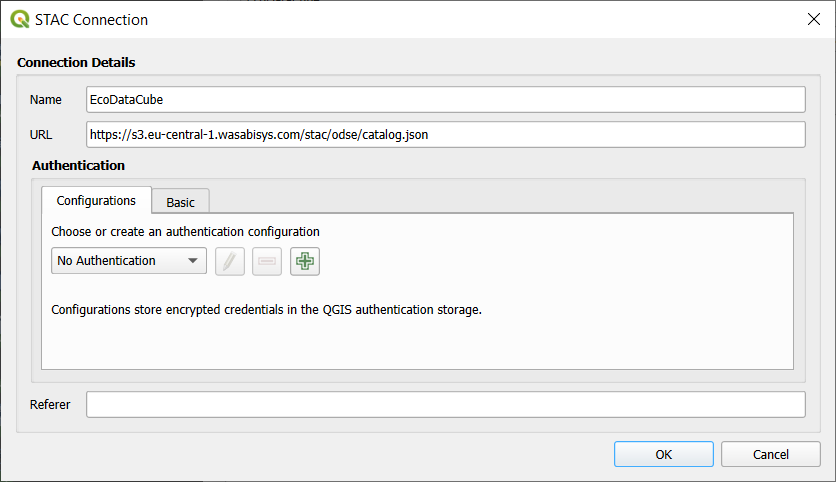
Task: Click the Name field label
Action: (46, 100)
